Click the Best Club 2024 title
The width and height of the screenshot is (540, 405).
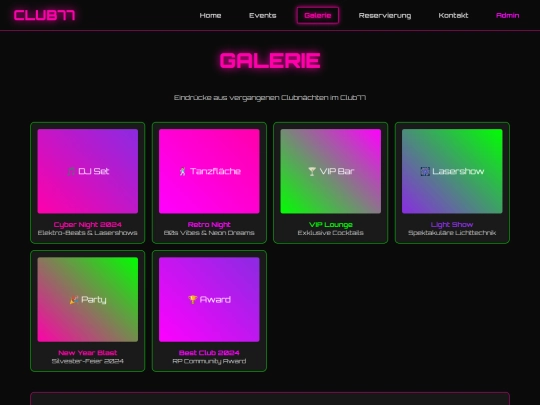click(x=209, y=353)
